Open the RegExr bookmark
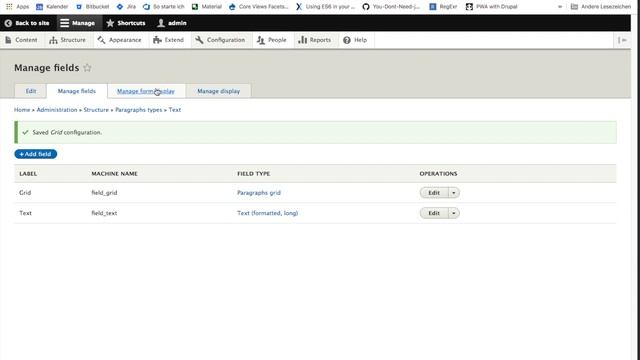This screenshot has width=640, height=360. pos(443,7)
